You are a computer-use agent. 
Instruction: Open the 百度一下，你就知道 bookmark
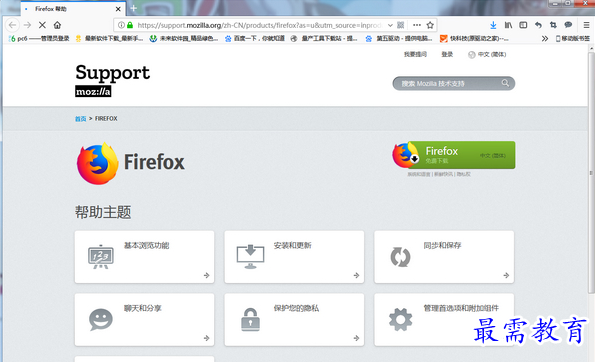coord(255,38)
